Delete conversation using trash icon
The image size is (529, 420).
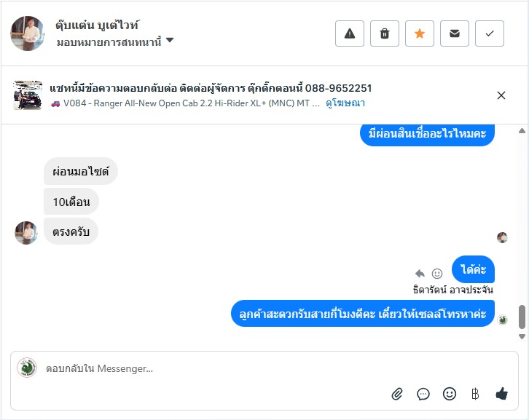pyautogui.click(x=385, y=33)
